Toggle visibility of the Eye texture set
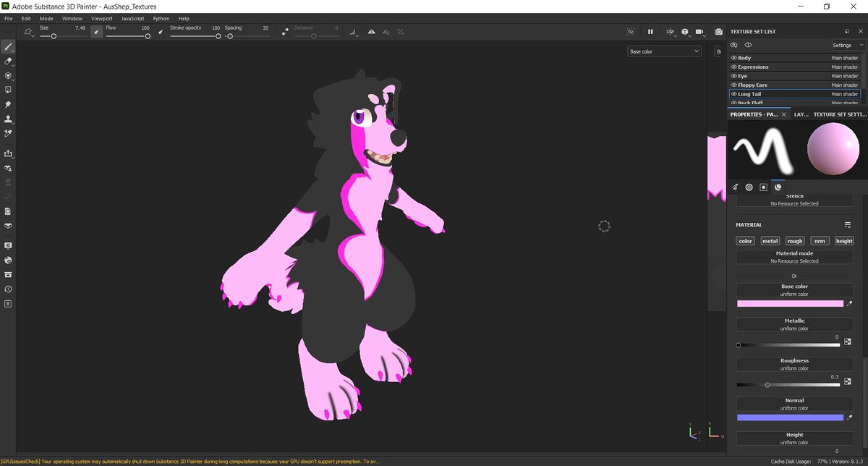868x466 pixels. (x=733, y=76)
